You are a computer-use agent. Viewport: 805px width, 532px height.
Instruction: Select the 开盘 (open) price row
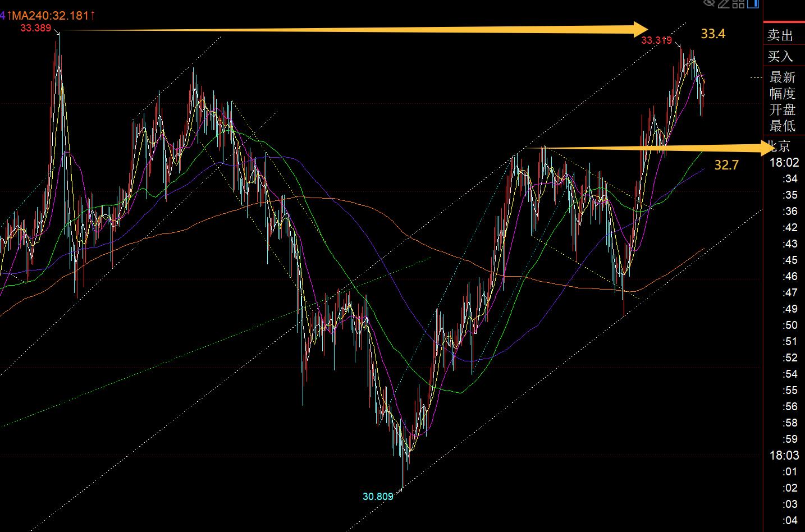783,110
